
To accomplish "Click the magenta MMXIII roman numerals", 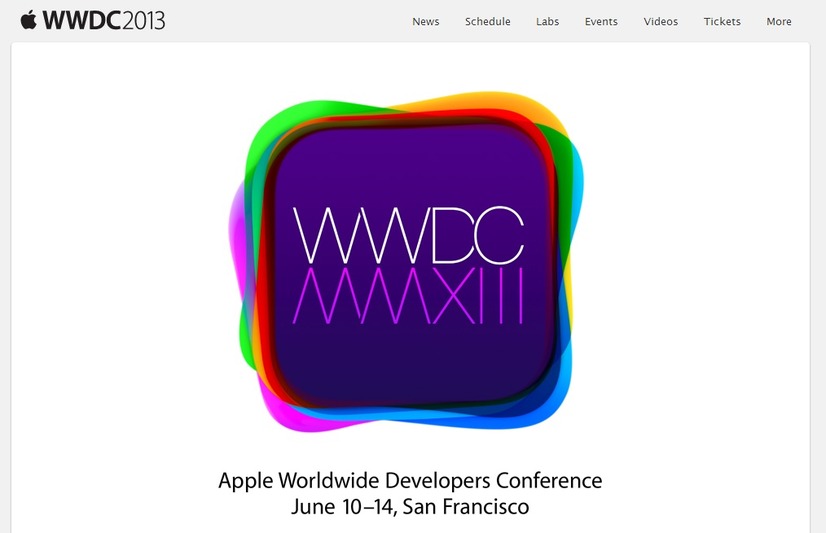I will (x=410, y=295).
